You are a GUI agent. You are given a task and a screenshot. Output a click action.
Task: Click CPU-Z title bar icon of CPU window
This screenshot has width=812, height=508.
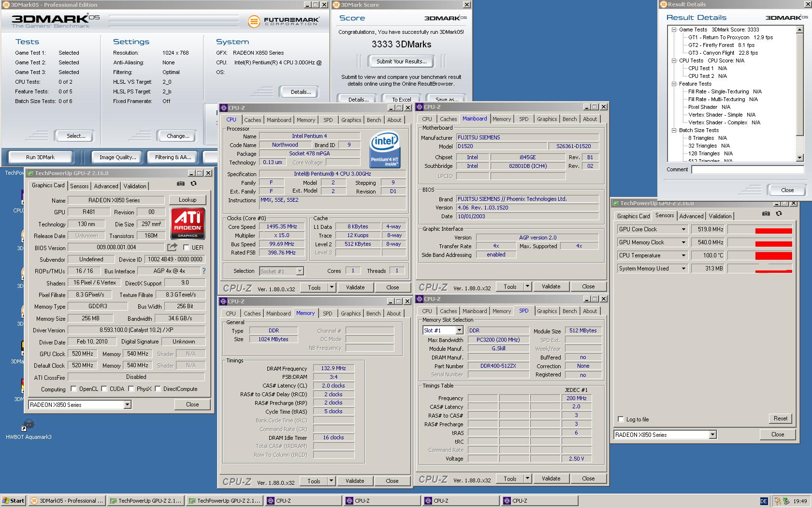point(224,108)
